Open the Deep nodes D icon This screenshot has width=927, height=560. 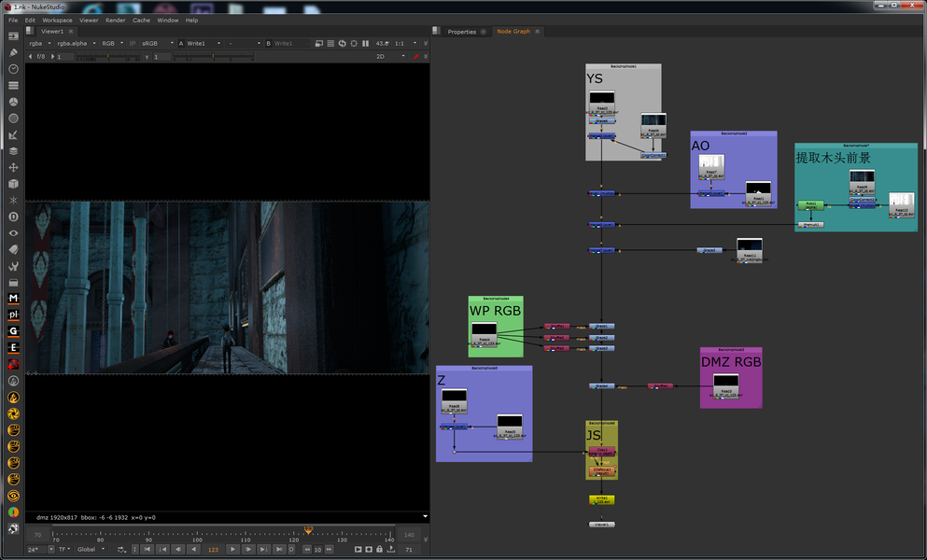click(x=13, y=217)
